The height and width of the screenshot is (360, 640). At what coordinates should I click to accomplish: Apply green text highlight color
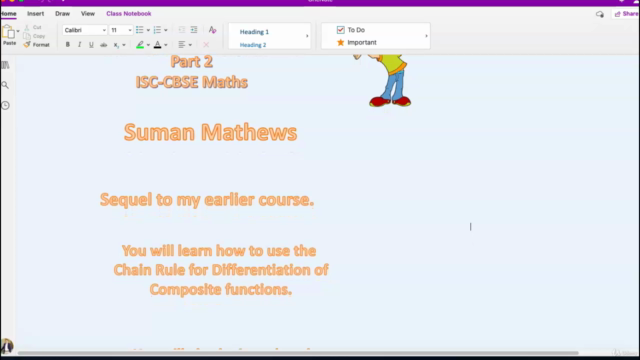click(x=140, y=45)
